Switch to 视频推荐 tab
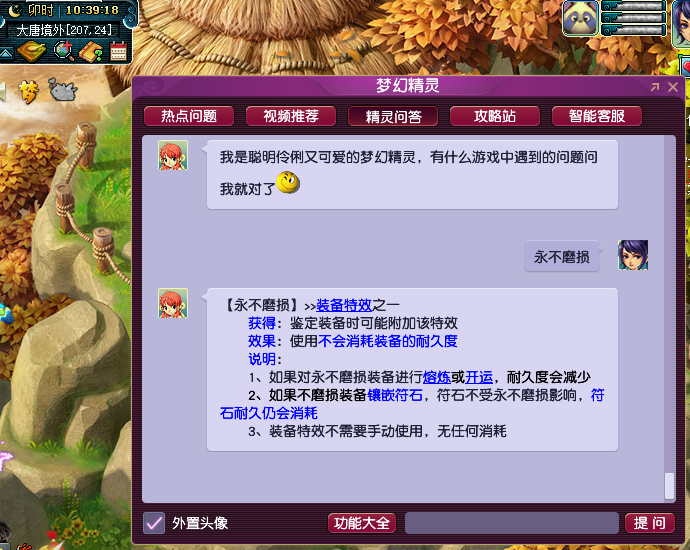This screenshot has width=690, height=550. 291,116
